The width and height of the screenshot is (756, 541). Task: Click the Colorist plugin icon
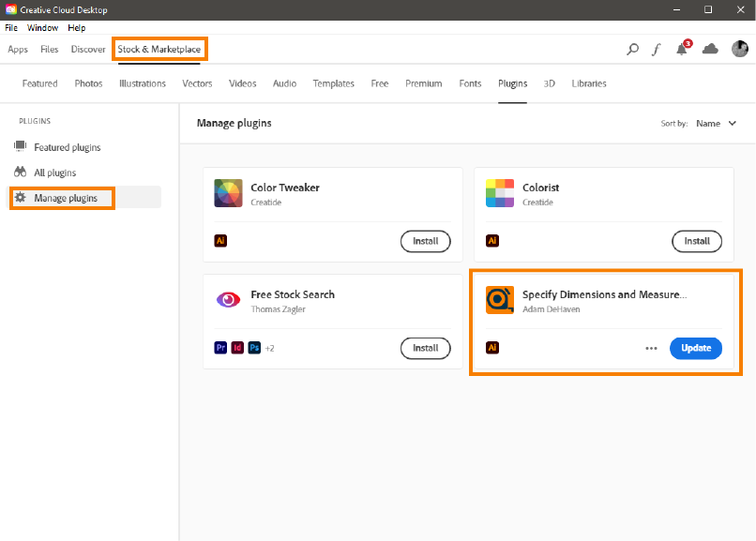coord(500,193)
